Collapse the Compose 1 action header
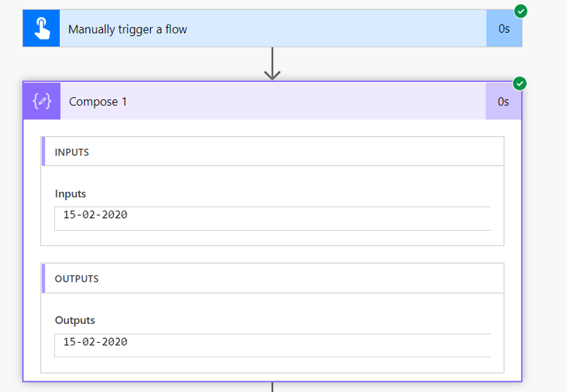This screenshot has height=392, width=567. 273,101
